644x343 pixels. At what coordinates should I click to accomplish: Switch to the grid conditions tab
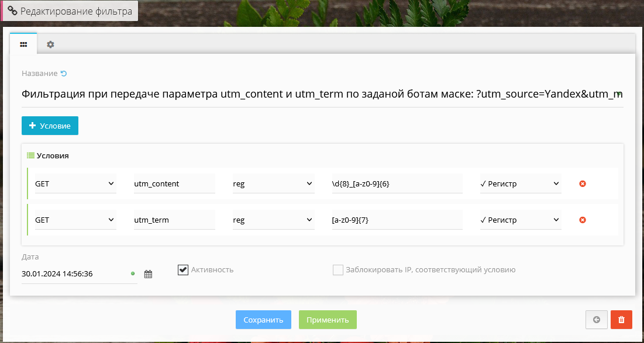click(23, 44)
